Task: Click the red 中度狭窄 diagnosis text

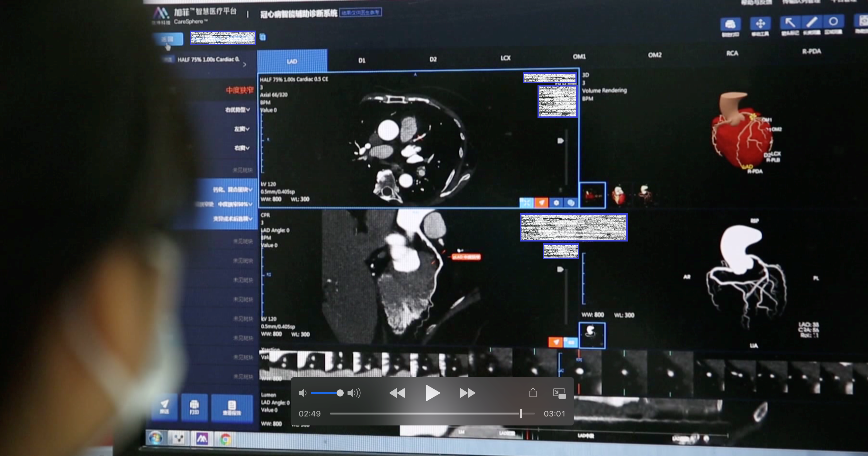Action: [239, 90]
